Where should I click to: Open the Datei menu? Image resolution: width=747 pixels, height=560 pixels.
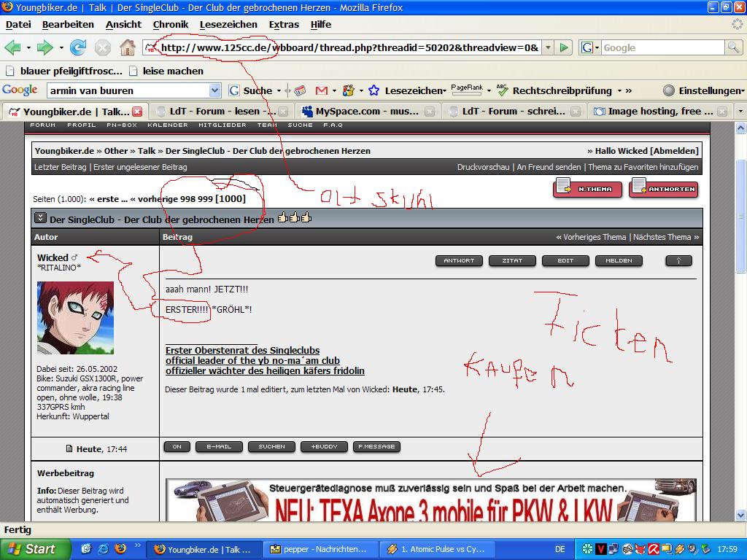pyautogui.click(x=18, y=24)
